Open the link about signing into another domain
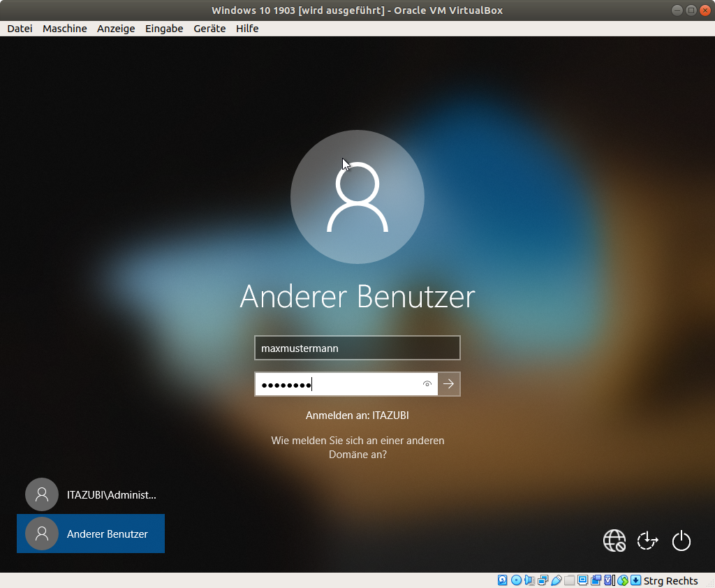Image resolution: width=715 pixels, height=588 pixels. click(x=357, y=448)
